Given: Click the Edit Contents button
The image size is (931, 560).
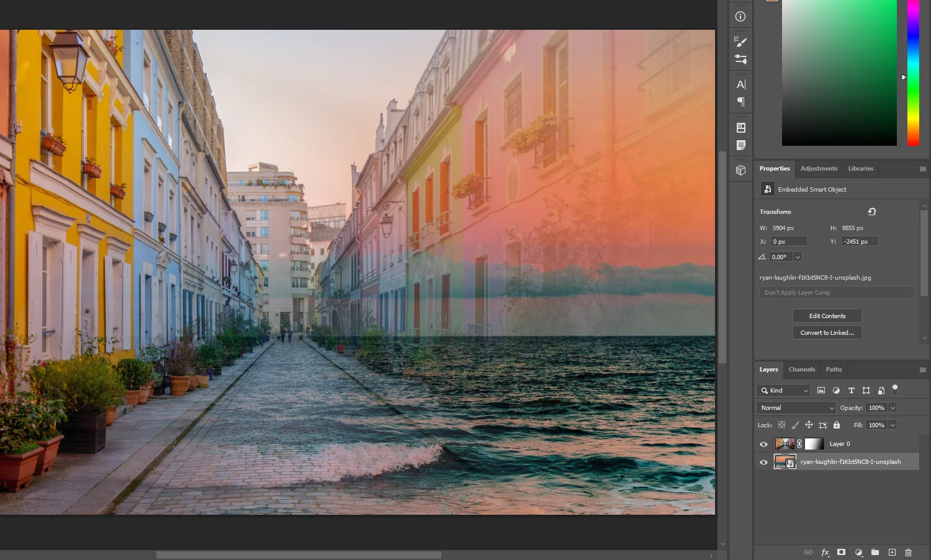Looking at the screenshot, I should 827,316.
